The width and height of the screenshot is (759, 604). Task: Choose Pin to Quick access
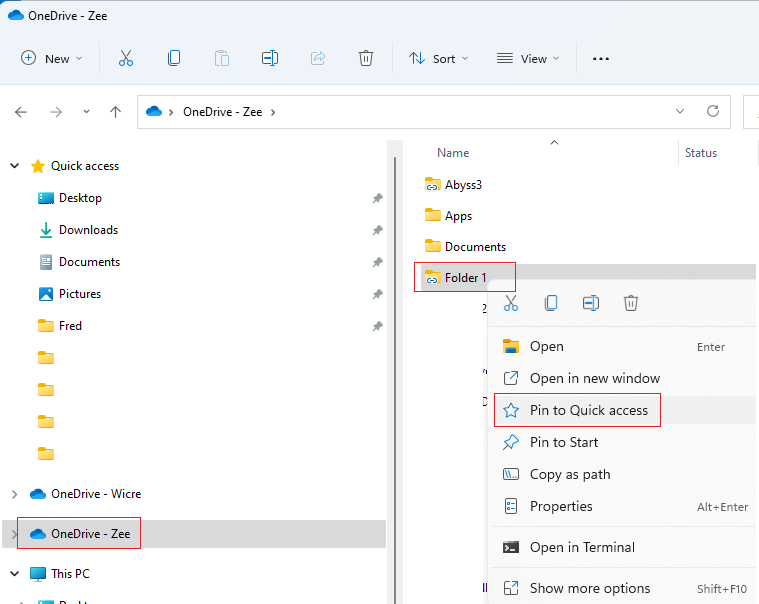pos(624,410)
